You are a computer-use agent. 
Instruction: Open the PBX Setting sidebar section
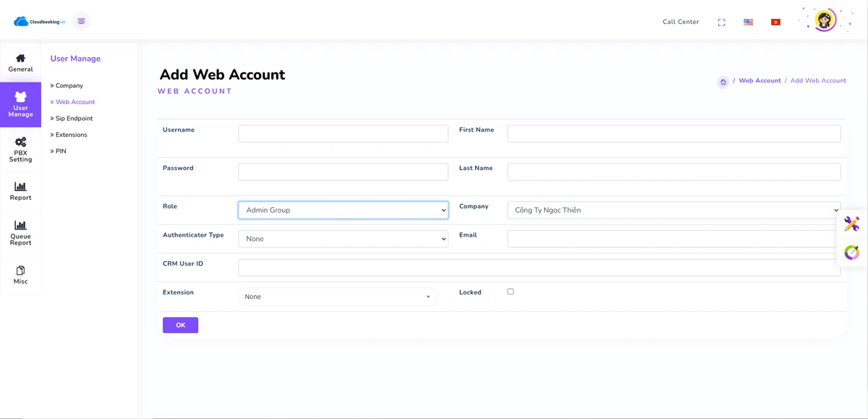coord(20,149)
